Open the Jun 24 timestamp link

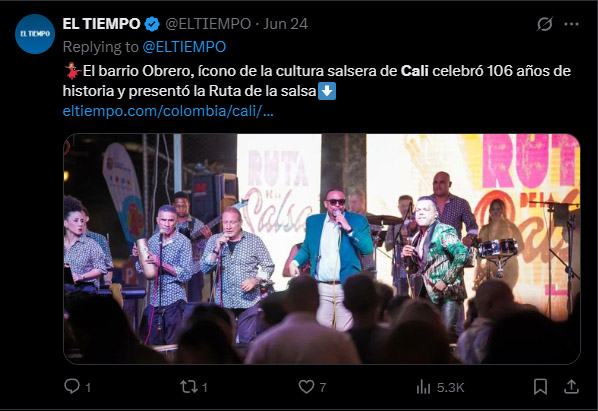(x=286, y=24)
